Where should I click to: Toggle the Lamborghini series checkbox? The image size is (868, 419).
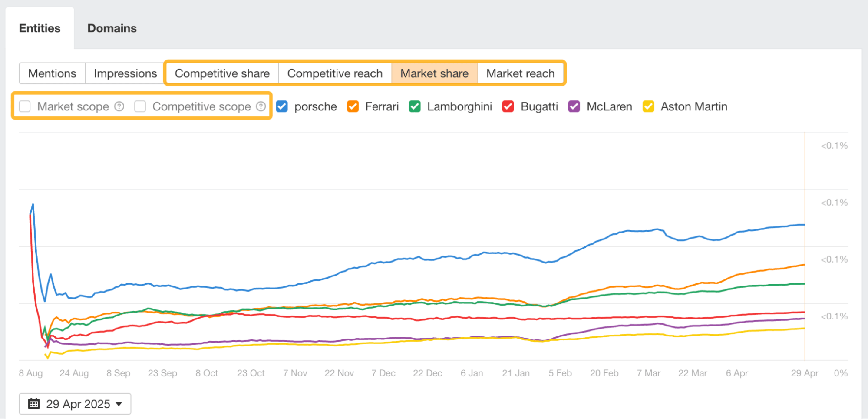[x=415, y=106]
